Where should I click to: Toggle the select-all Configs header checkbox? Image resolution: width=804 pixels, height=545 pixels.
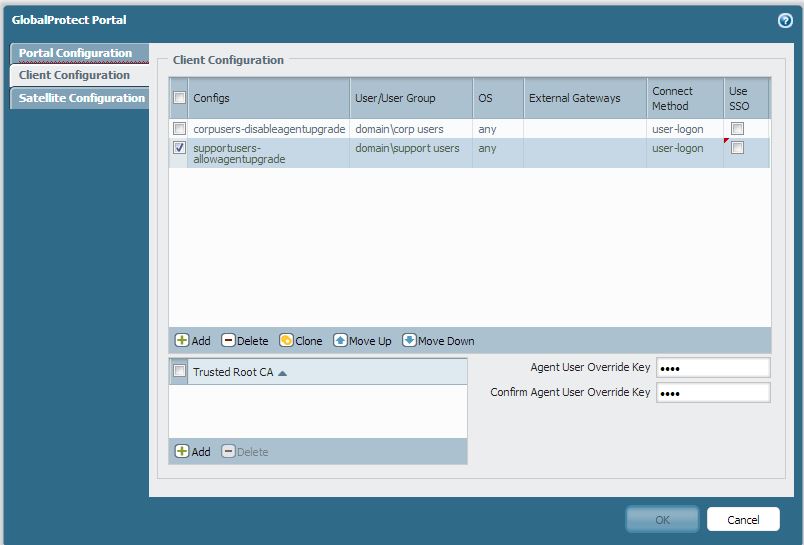click(x=179, y=98)
